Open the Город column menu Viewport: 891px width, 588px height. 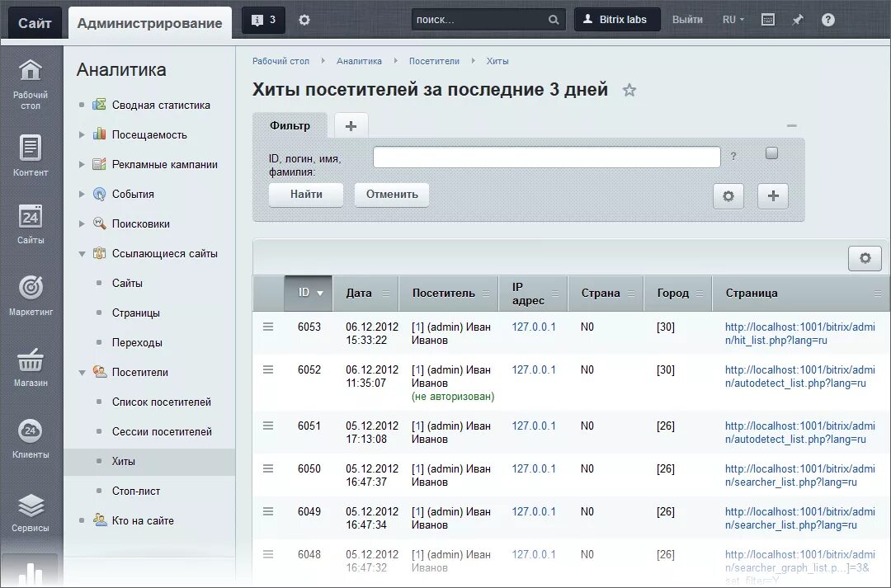coord(700,294)
